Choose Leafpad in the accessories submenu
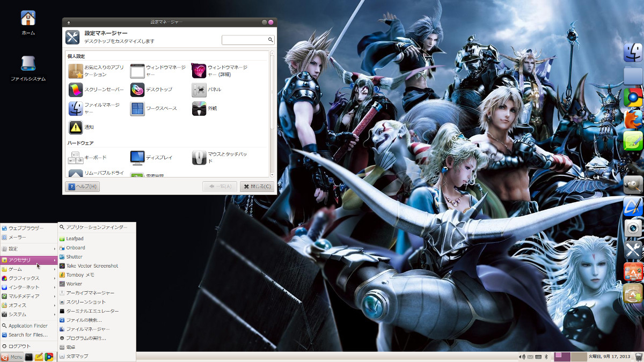 coord(97,239)
